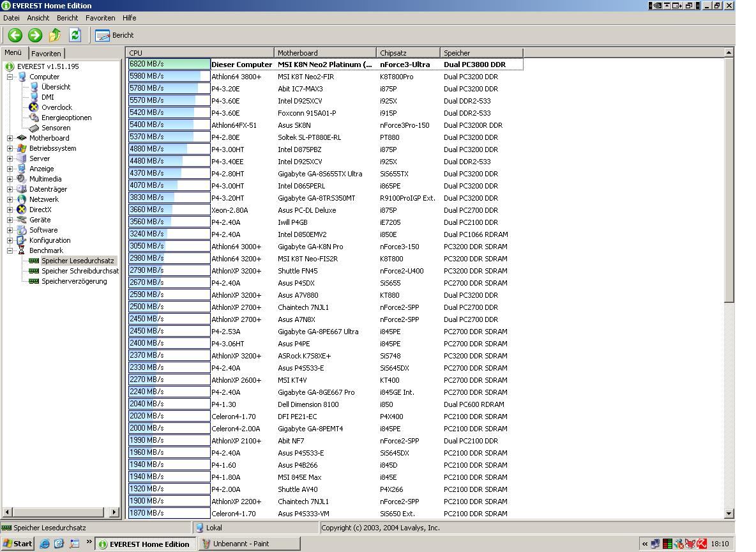Collapse the Benchmark tree node
The height and width of the screenshot is (552, 756).
point(10,250)
